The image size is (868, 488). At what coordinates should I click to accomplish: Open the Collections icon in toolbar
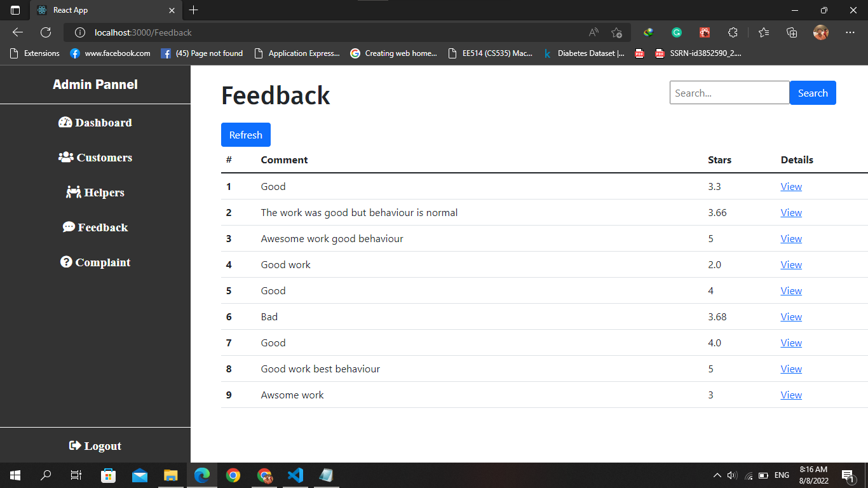(792, 32)
